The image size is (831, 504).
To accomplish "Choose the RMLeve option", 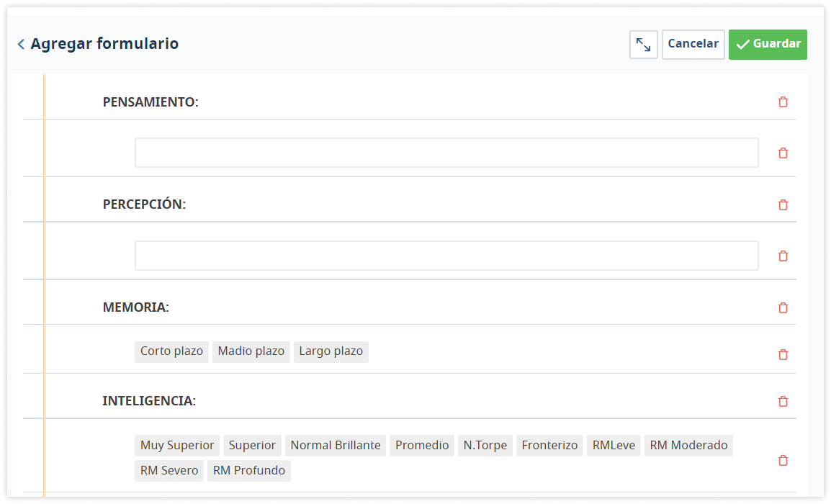I will (614, 445).
